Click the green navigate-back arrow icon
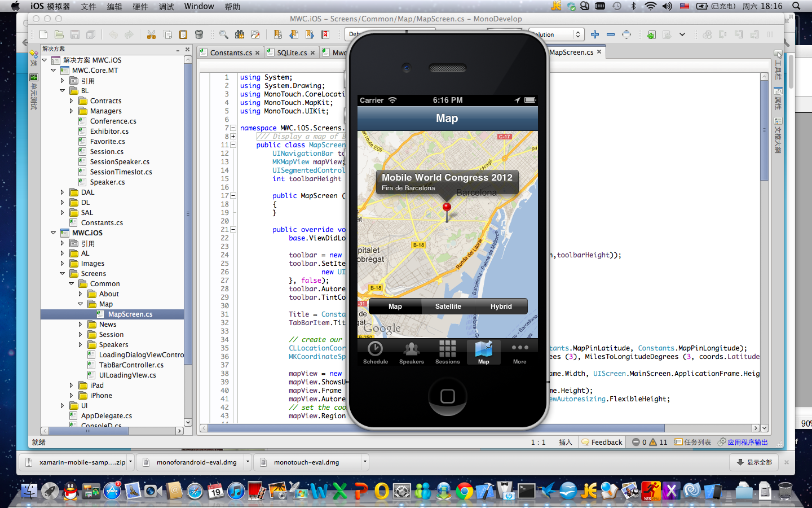Image resolution: width=812 pixels, height=508 pixels. coord(651,34)
